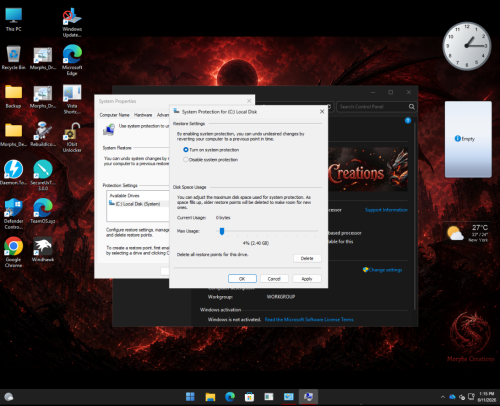Close the System Protection dialog

[322, 111]
